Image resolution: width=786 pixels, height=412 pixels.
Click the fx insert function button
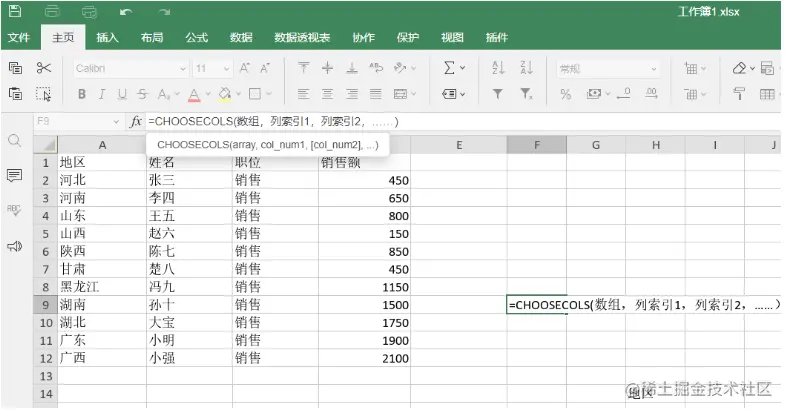click(x=136, y=121)
